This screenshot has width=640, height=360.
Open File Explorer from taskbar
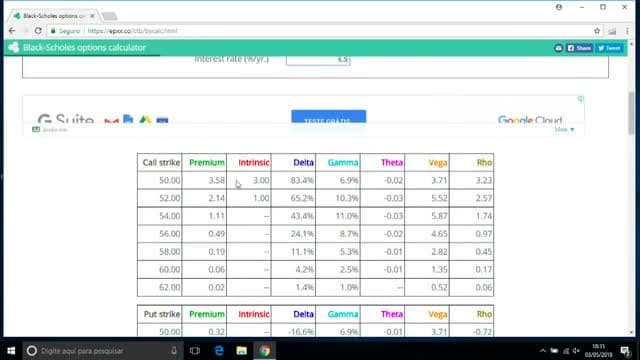[x=242, y=351]
